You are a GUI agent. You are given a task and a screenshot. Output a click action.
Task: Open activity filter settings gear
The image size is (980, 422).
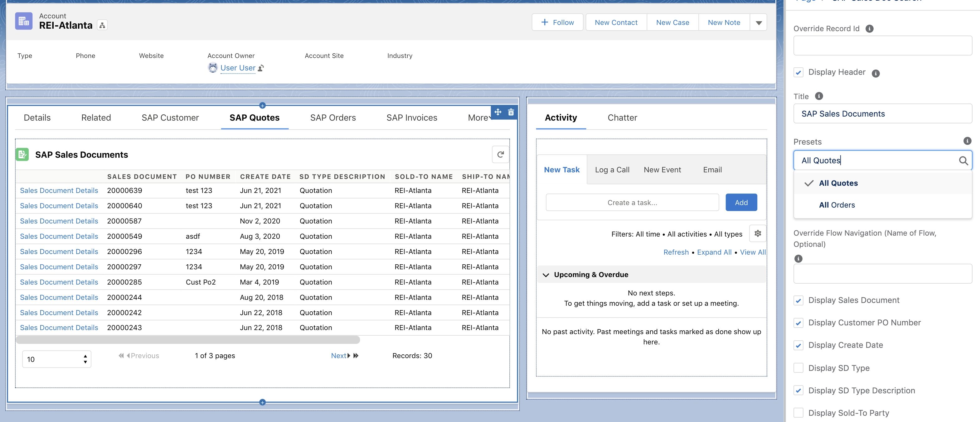(x=757, y=233)
